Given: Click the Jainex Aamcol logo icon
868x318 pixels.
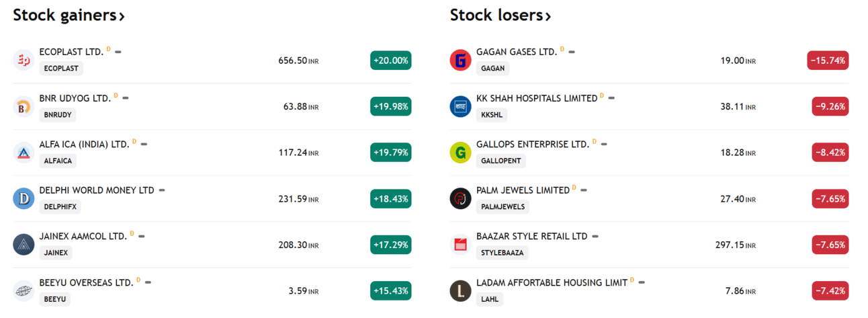Looking at the screenshot, I should 24,244.
